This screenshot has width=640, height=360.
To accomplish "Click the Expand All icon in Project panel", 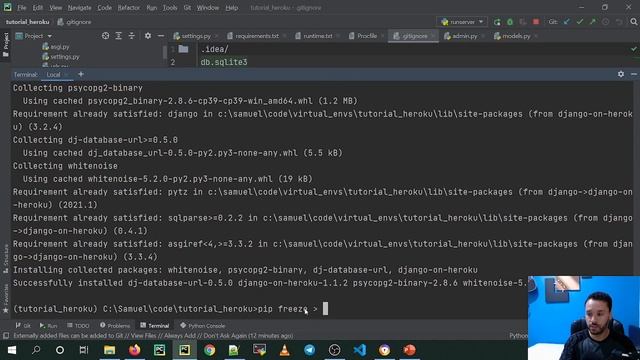I will pyautogui.click(x=118, y=36).
